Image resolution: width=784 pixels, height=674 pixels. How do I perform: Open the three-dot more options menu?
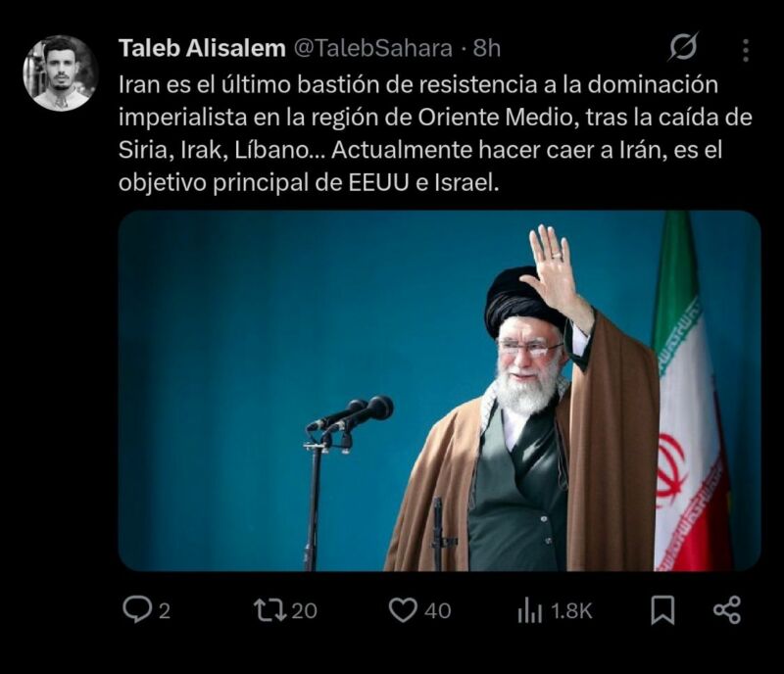pyautogui.click(x=746, y=51)
